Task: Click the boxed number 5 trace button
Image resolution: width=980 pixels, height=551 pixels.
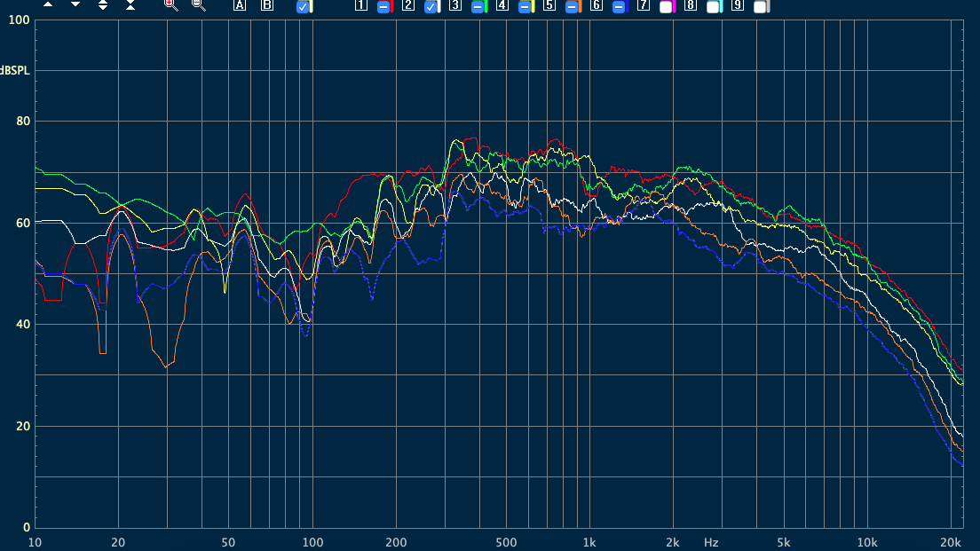Action: (549, 5)
